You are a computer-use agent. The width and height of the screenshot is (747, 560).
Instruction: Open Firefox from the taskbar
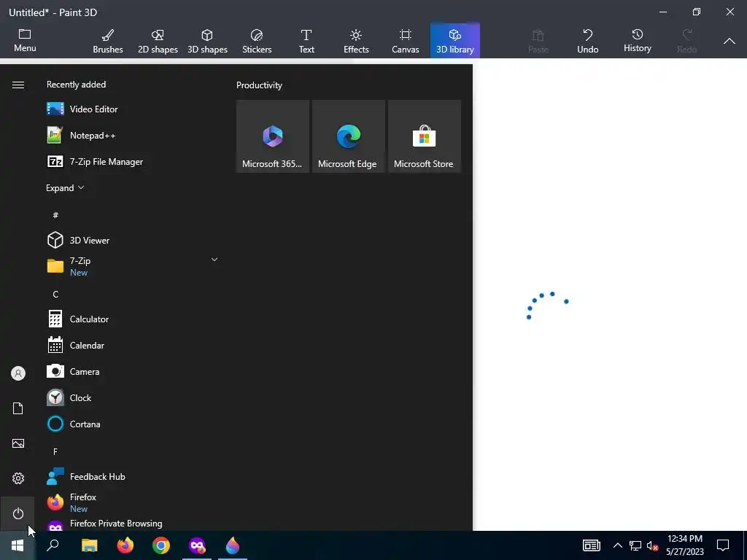pyautogui.click(x=125, y=545)
